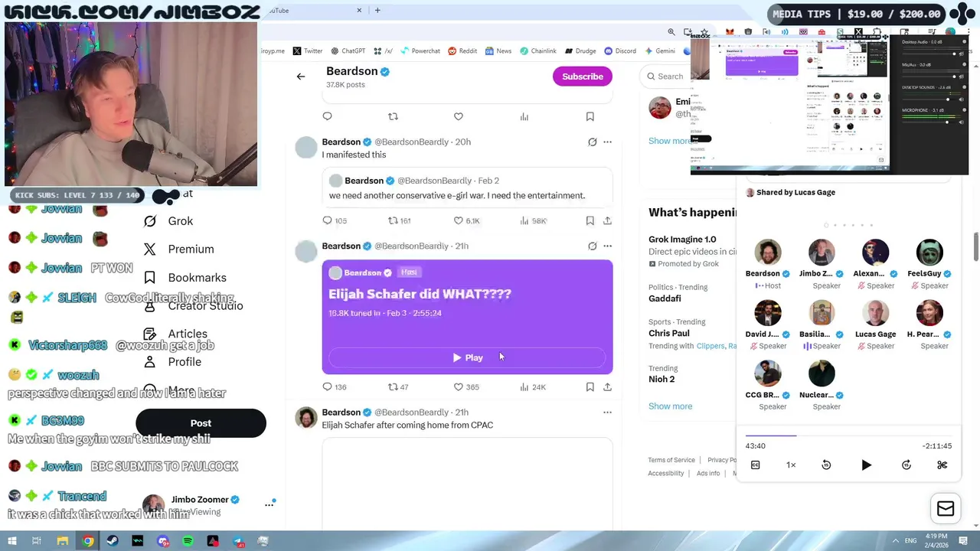Open Grok Imagine 1.0 promoted item
The height and width of the screenshot is (551, 980).
coord(682,240)
